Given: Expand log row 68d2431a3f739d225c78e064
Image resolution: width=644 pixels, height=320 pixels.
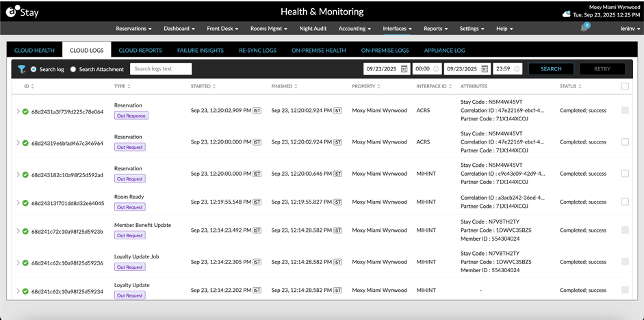Looking at the screenshot, I should (x=18, y=111).
